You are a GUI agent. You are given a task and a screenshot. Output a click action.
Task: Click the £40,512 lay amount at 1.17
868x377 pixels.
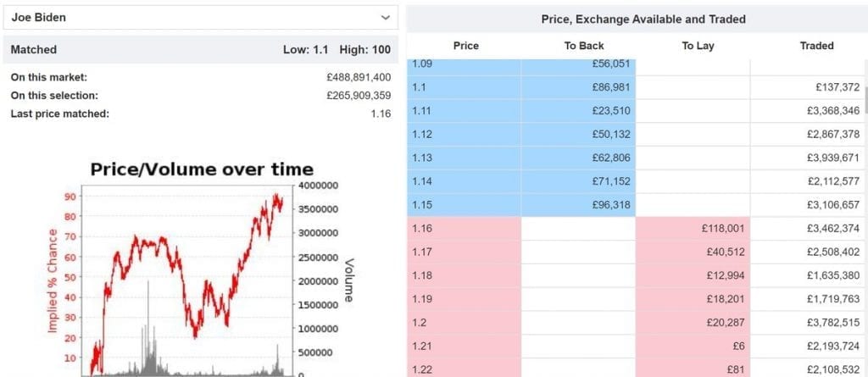pos(693,252)
